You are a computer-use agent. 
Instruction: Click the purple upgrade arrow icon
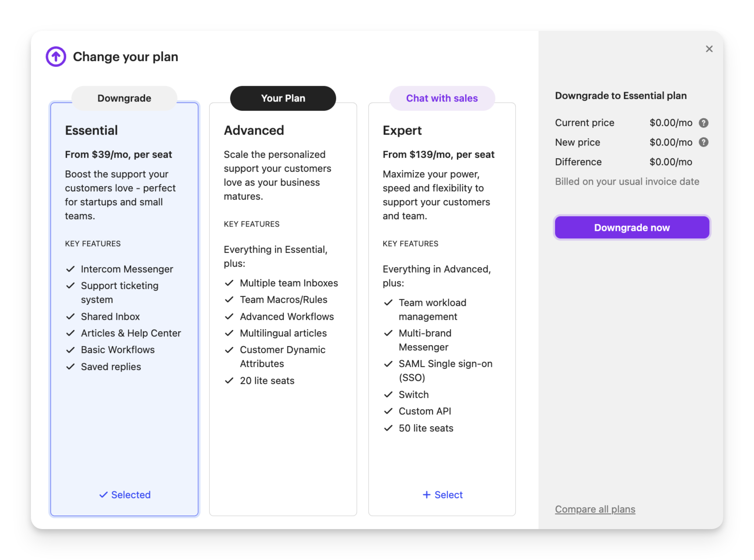pyautogui.click(x=56, y=57)
